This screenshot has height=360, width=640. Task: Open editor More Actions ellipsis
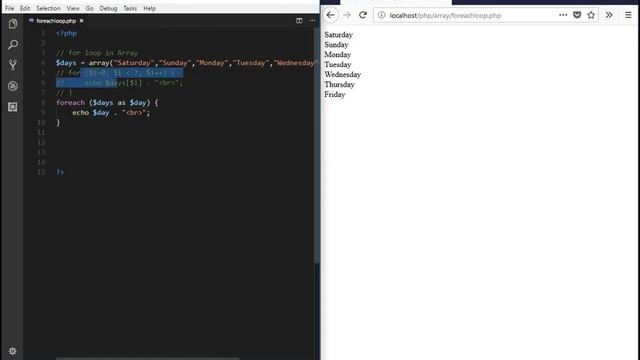coord(312,20)
